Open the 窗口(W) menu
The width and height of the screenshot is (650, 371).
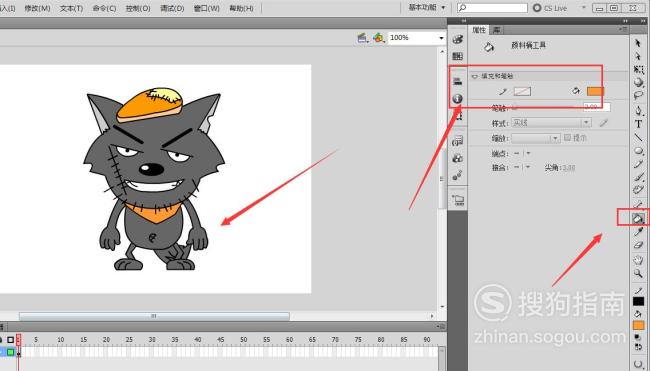coord(206,8)
